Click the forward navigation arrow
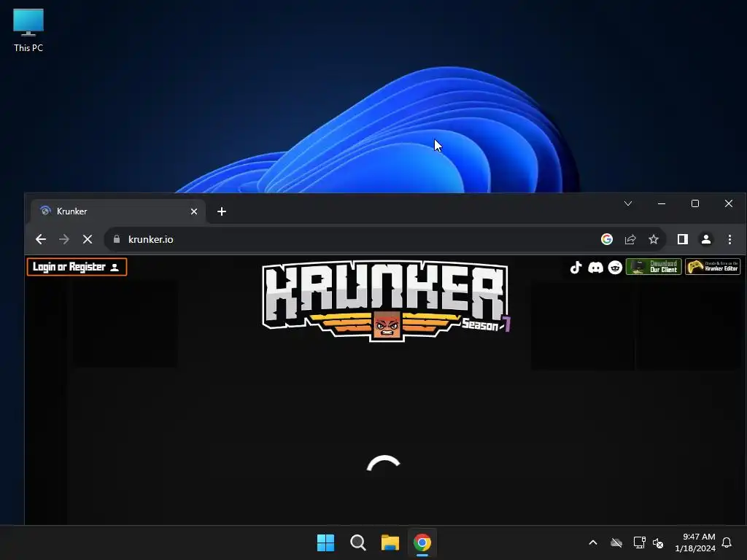747x560 pixels. (64, 239)
